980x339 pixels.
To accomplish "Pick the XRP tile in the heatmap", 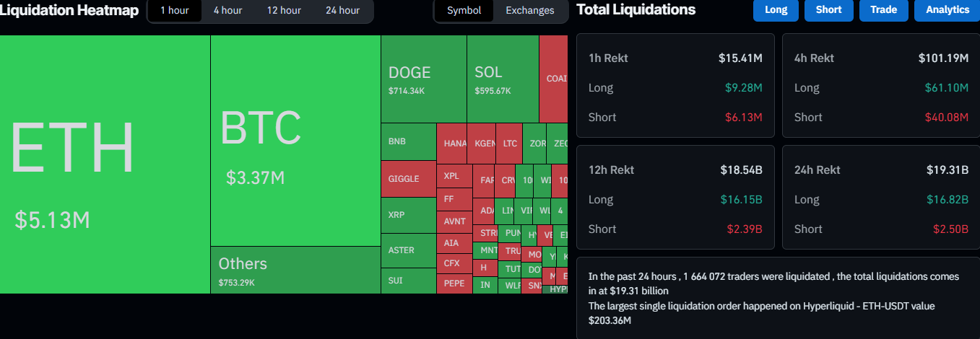I will click(408, 215).
